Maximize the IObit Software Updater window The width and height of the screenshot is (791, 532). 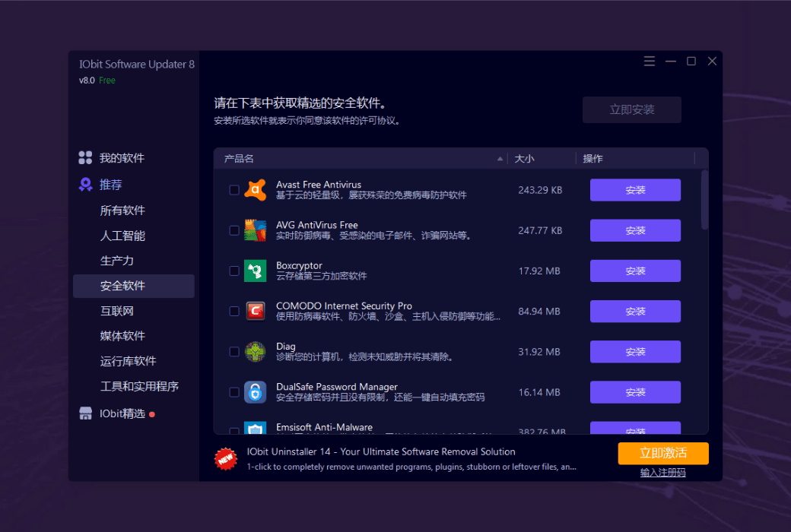click(691, 61)
